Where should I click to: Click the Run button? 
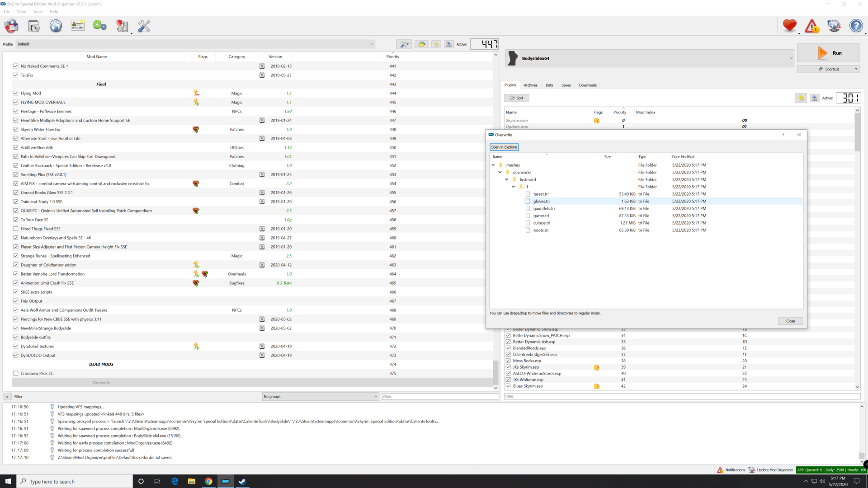(828, 53)
